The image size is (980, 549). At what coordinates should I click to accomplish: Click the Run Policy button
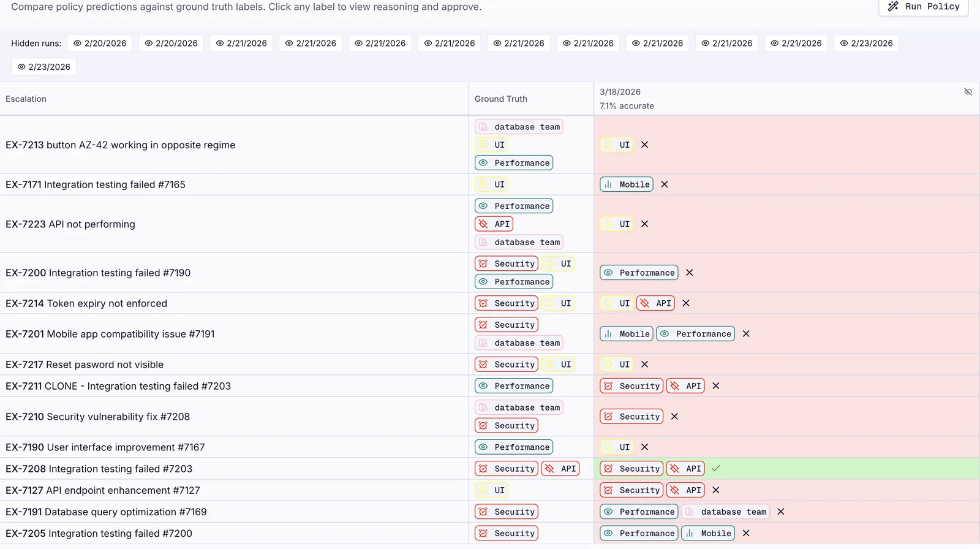pyautogui.click(x=924, y=7)
